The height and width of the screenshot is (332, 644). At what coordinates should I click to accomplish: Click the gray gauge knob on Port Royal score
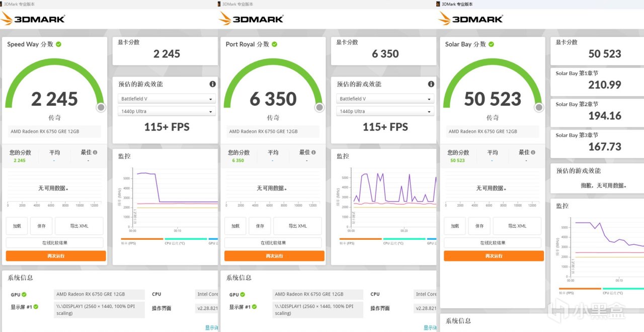[319, 107]
